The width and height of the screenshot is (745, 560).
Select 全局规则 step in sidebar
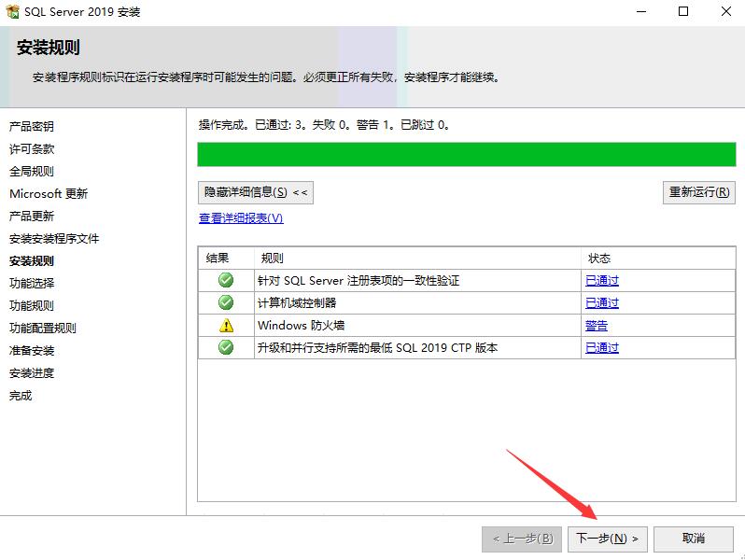click(32, 171)
